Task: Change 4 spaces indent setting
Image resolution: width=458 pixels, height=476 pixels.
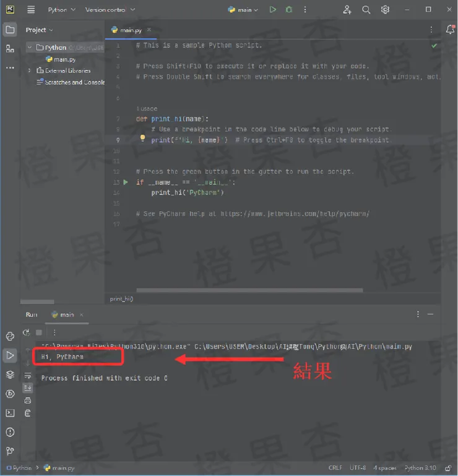Action: click(384, 468)
